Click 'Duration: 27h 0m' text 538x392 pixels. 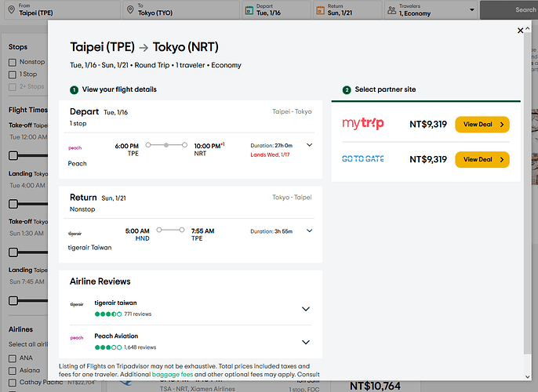(271, 145)
